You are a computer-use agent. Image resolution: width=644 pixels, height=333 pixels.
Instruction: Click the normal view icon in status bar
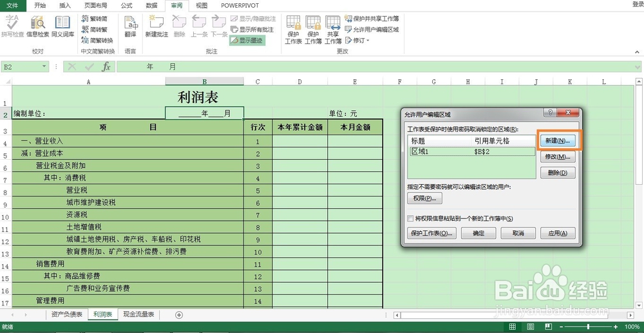512,327
